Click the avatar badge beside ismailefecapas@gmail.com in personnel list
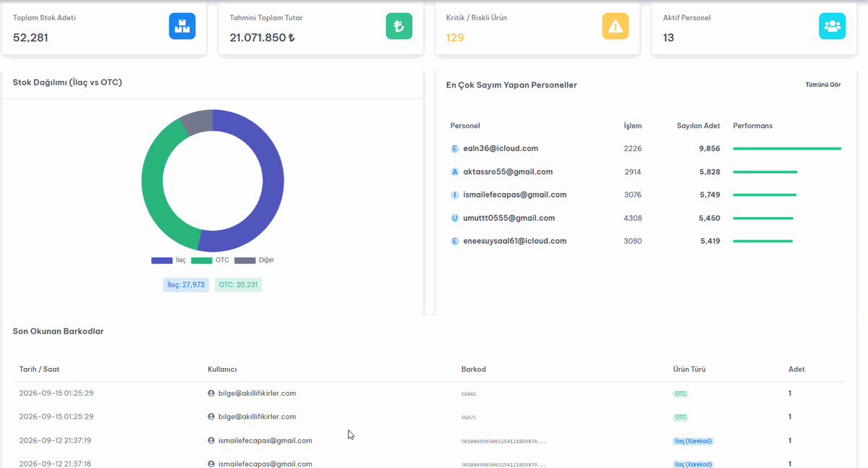868x468 pixels. [x=455, y=195]
